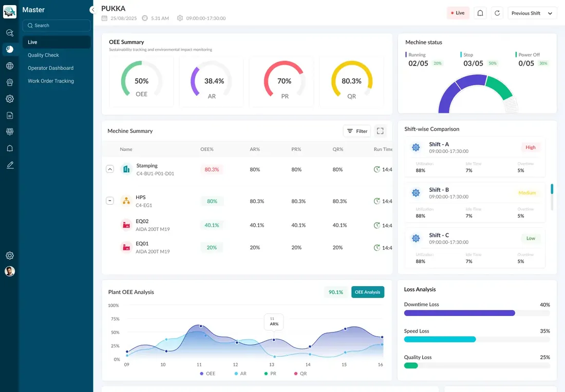Click the run time clock icon in EQ01 row
Viewport: 565px width, 392px height.
coord(377,248)
